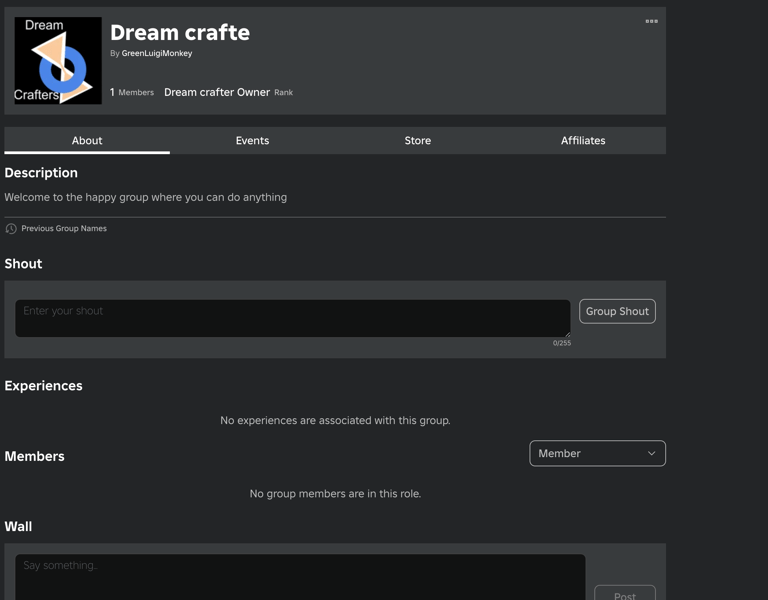Expand the Member role dropdown
This screenshot has height=600, width=768.
(598, 454)
